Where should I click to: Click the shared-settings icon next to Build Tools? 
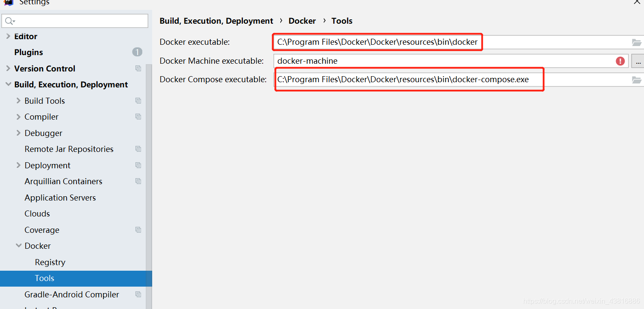[x=138, y=100]
